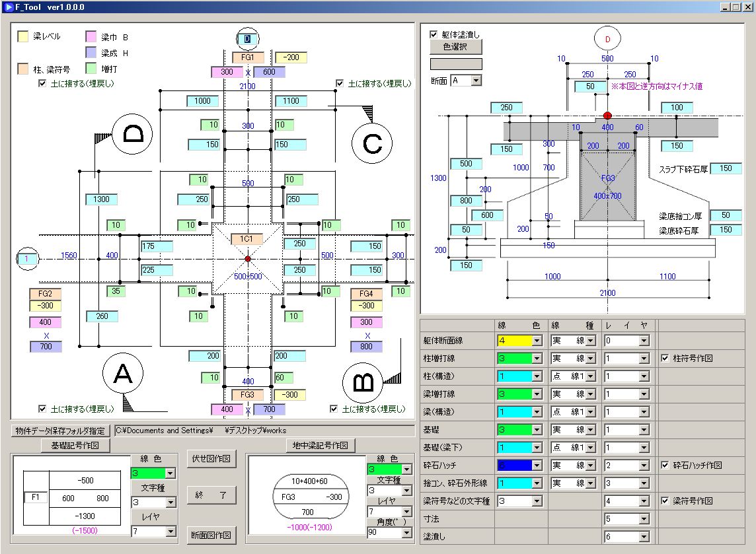Screen dimensions: 756x554
Task: Click the circled C quadrant marker
Action: coord(372,143)
